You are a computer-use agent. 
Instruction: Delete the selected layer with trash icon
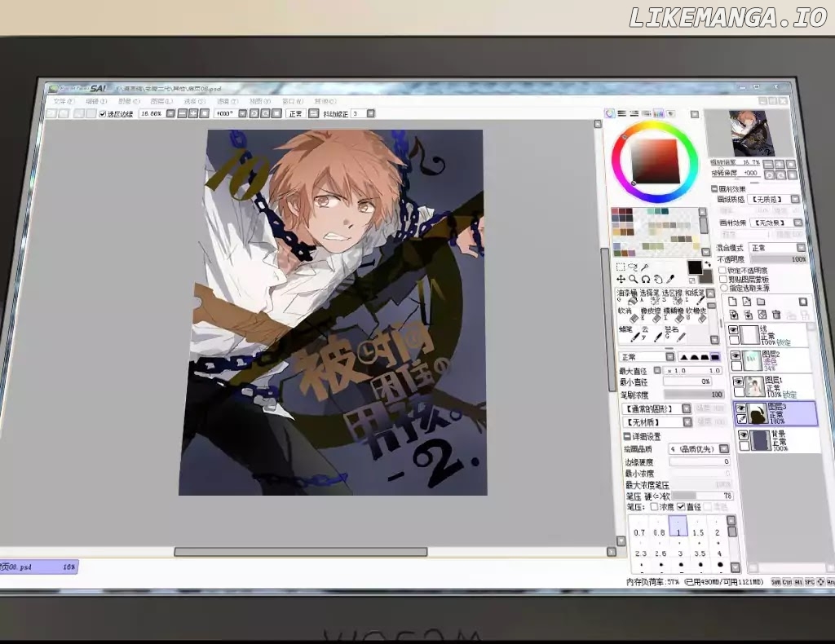point(776,315)
